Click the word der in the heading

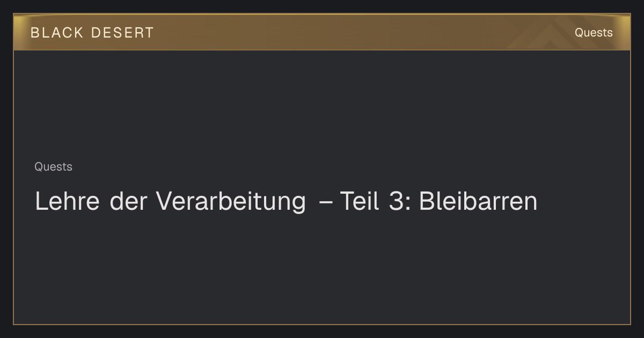tap(128, 201)
